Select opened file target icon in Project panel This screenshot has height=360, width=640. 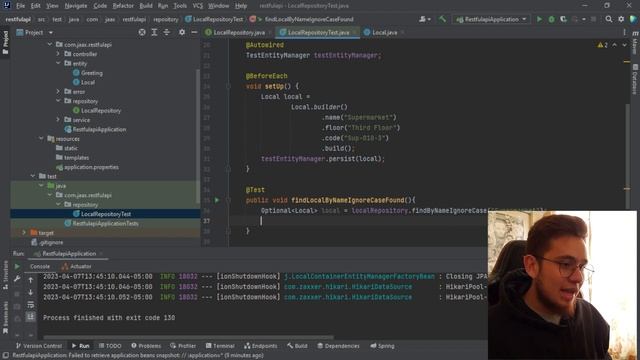point(142,32)
